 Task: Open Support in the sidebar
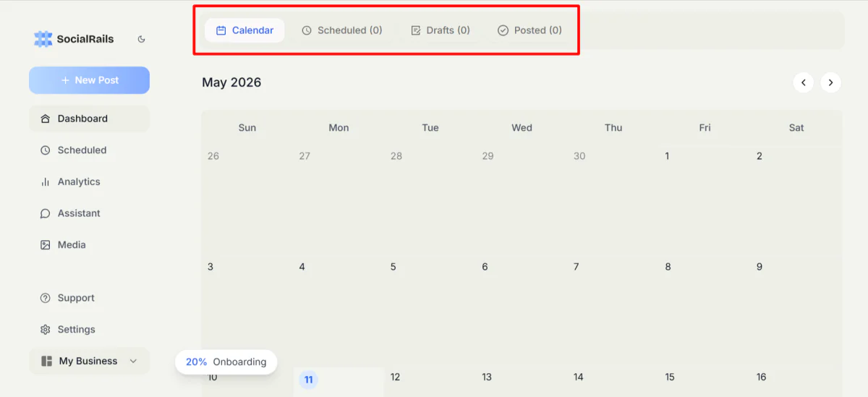[x=89, y=298]
